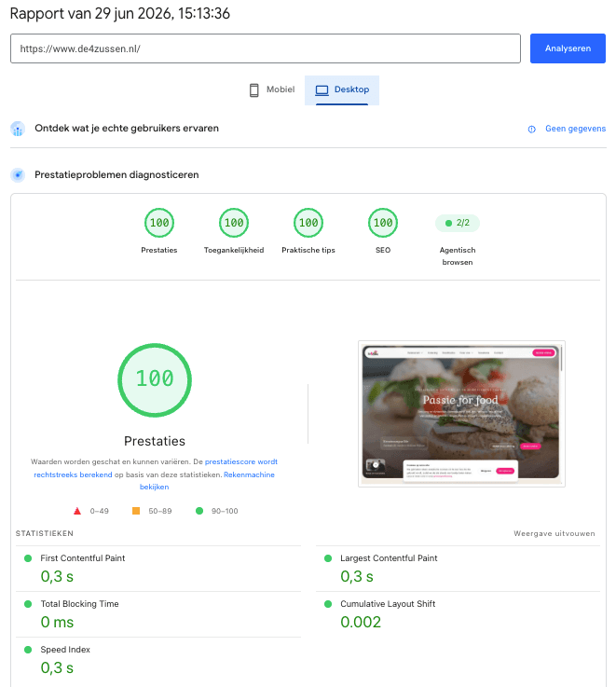Click the Geen gegevens link
This screenshot has height=687, width=616.
(575, 129)
